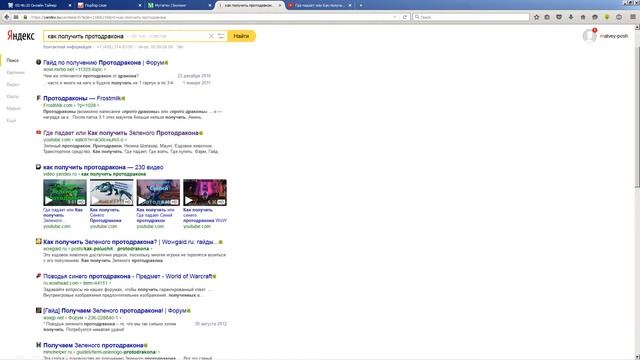Viewport: 640px width, 360px height.
Task: Click the yellow-green extension icon in the toolbar
Action: tap(607, 17)
